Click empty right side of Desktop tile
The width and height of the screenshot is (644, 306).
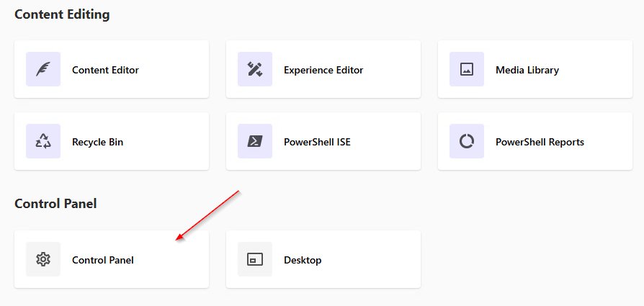[382, 260]
